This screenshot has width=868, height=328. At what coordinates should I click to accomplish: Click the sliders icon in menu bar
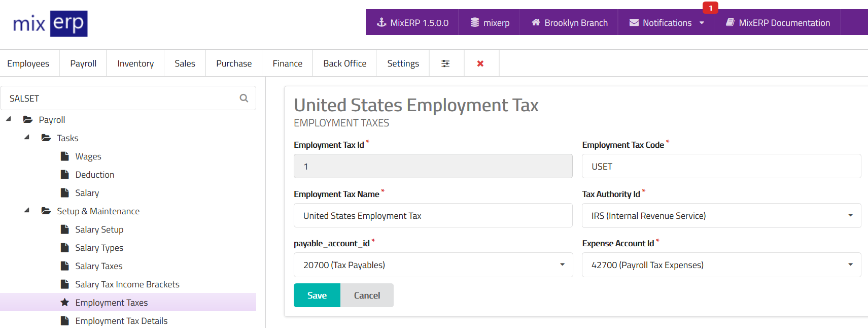(445, 63)
